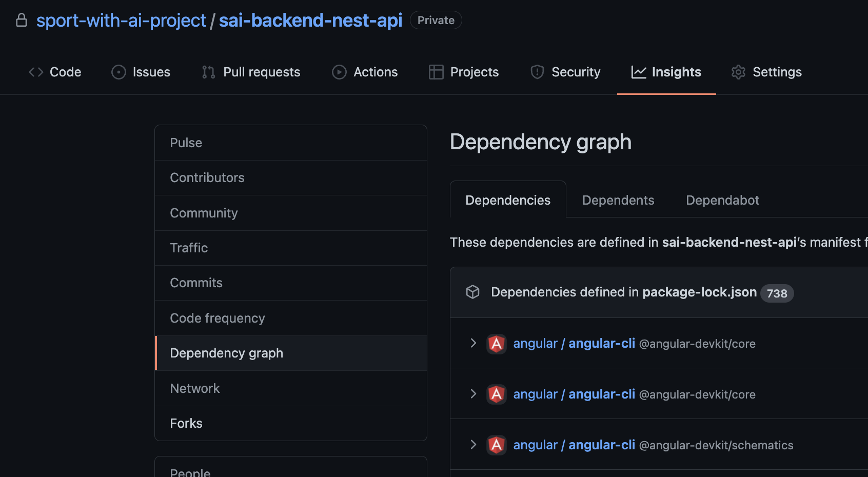View Traffic insights
Image resolution: width=868 pixels, height=477 pixels.
(291, 248)
